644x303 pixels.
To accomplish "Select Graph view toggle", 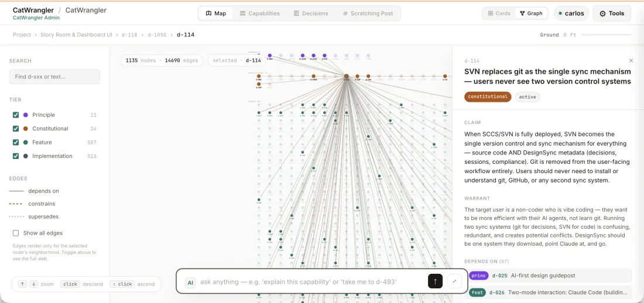I will 531,13.
